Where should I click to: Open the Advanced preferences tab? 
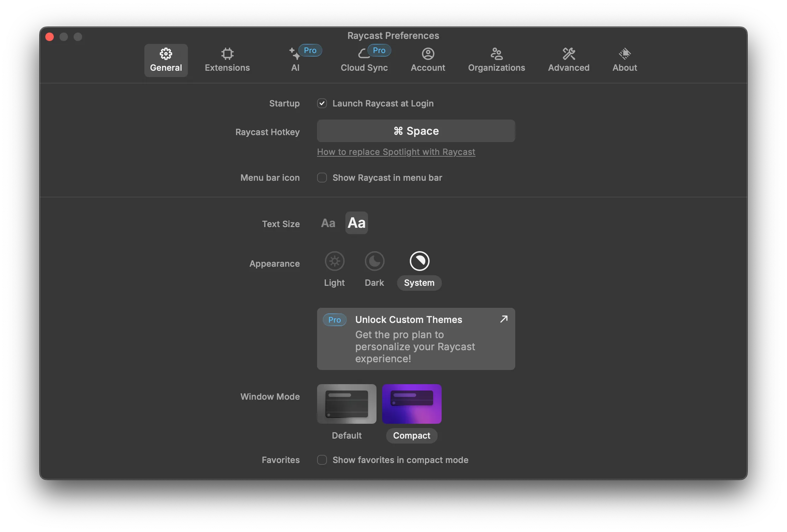pos(568,58)
